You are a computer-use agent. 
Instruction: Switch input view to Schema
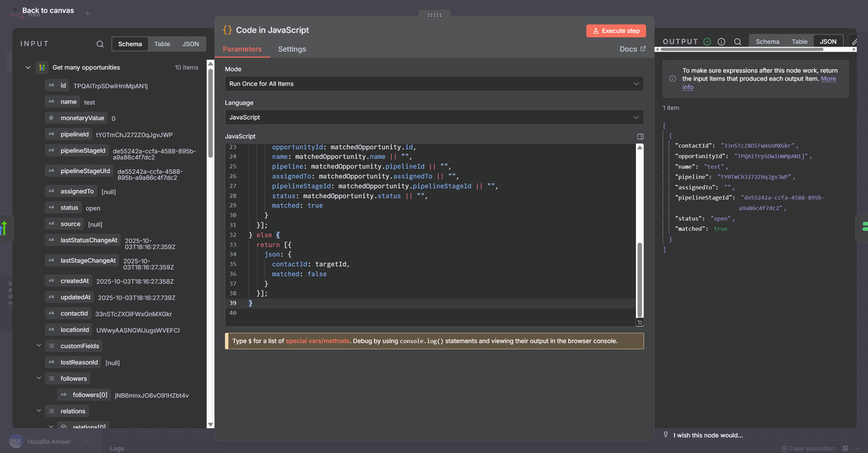coord(130,44)
